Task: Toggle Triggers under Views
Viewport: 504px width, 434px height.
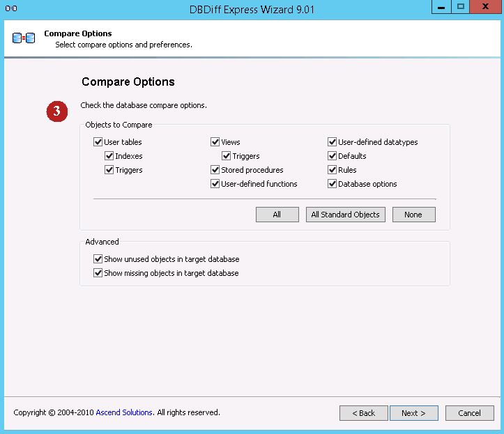Action: [x=227, y=156]
